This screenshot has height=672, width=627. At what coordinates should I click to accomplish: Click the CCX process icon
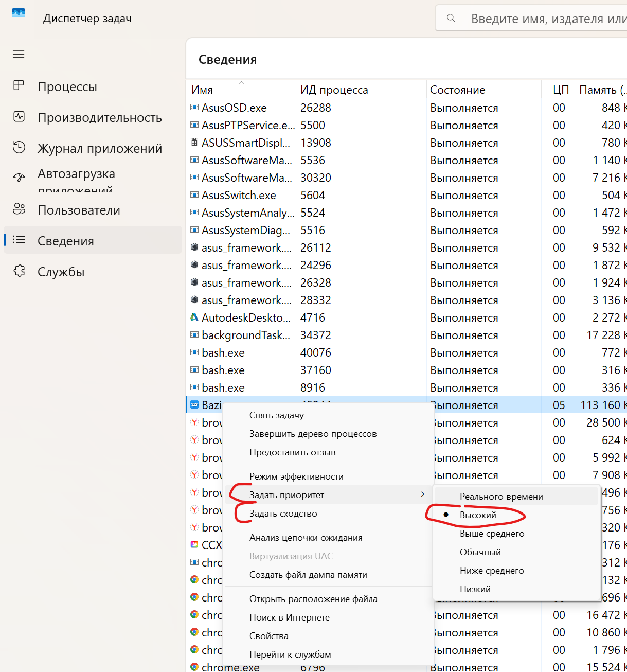click(194, 544)
